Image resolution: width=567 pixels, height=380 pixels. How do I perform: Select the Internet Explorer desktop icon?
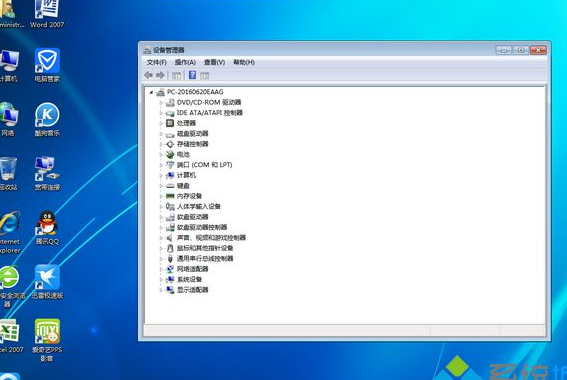[10, 232]
